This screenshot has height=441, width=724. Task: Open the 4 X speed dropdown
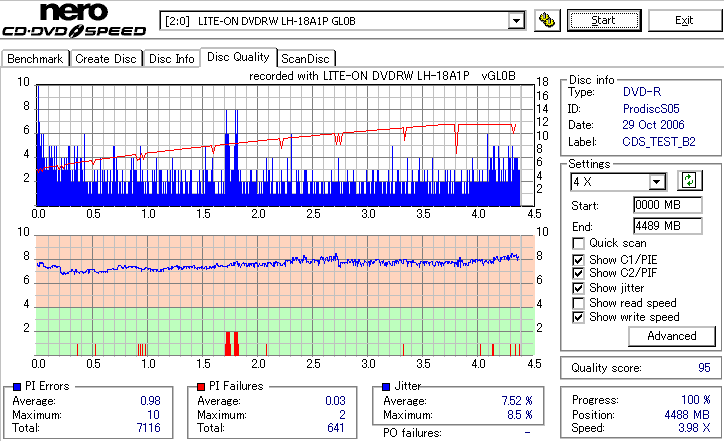click(656, 182)
